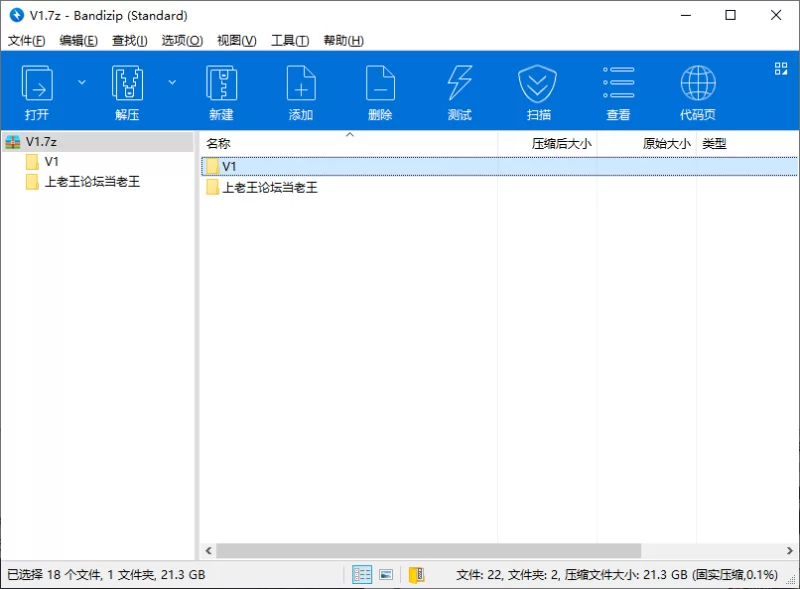Close the Bandizip window
This screenshot has width=800, height=589.
776,15
